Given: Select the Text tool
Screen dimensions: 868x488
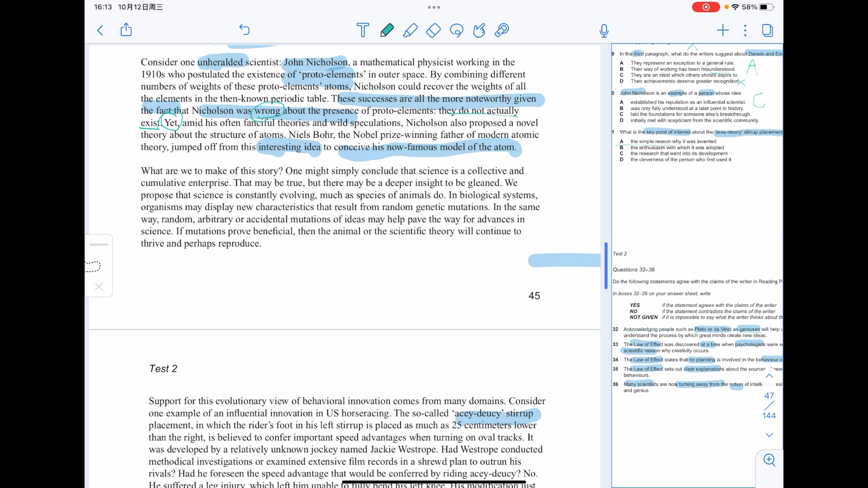Looking at the screenshot, I should (363, 30).
